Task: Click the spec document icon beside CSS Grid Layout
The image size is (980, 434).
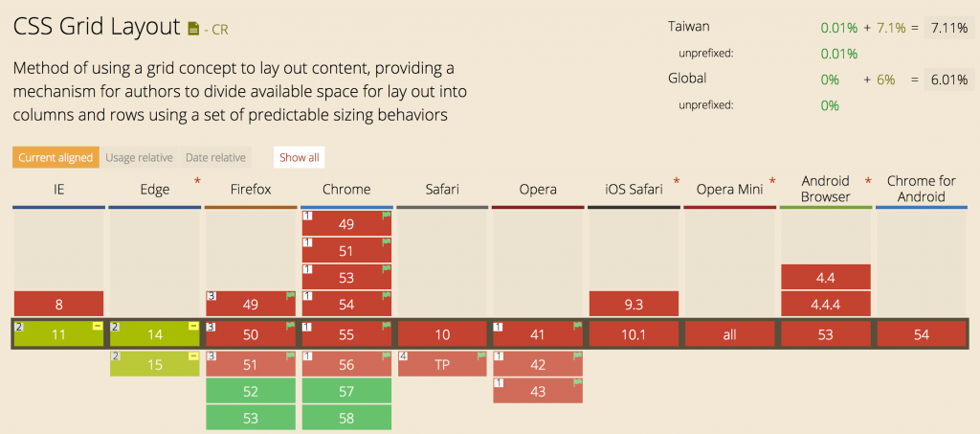Action: (x=193, y=29)
